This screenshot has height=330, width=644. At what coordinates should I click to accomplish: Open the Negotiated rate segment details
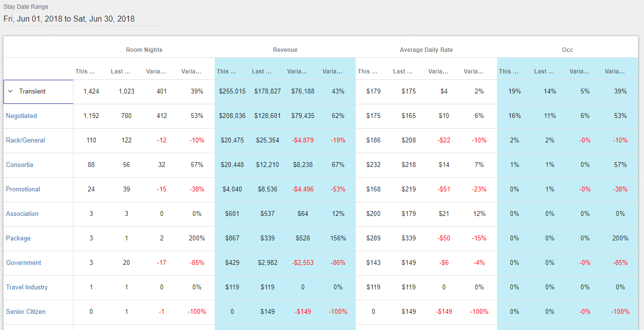(22, 116)
